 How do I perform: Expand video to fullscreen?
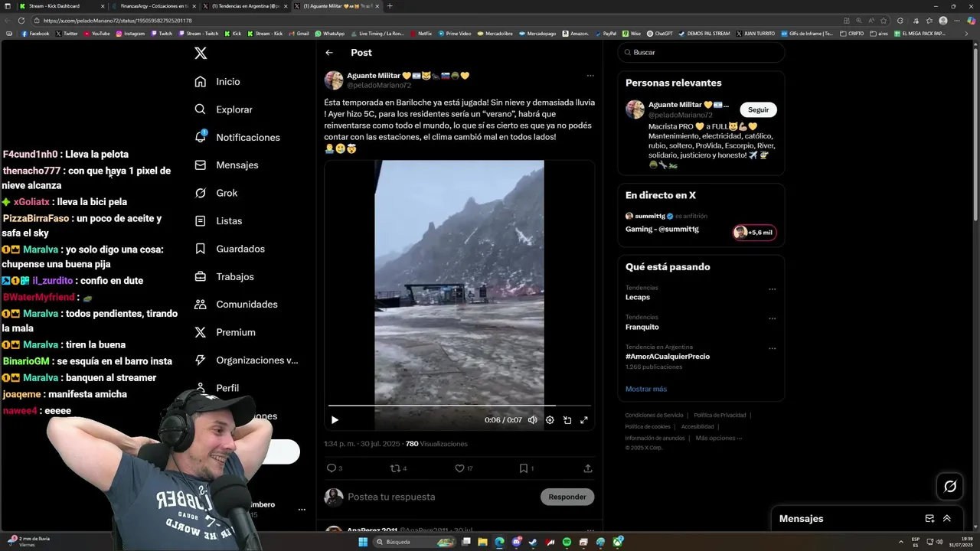click(584, 419)
